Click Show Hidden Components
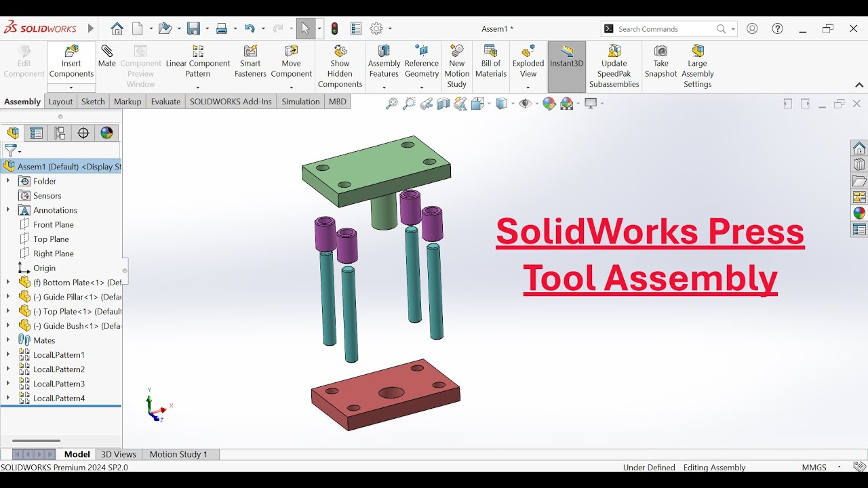Image resolution: width=868 pixels, height=488 pixels. pyautogui.click(x=340, y=66)
